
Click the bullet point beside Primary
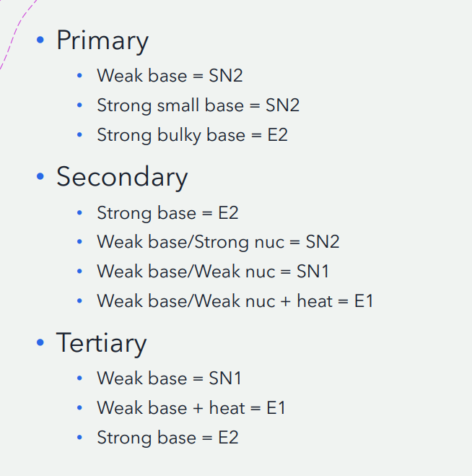(40, 40)
